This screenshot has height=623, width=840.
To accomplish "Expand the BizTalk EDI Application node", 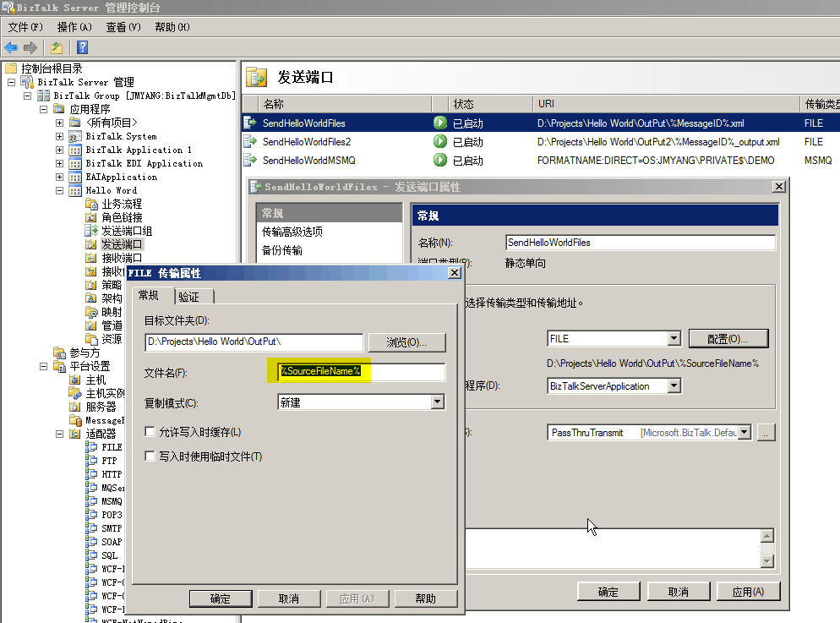I will pos(59,163).
